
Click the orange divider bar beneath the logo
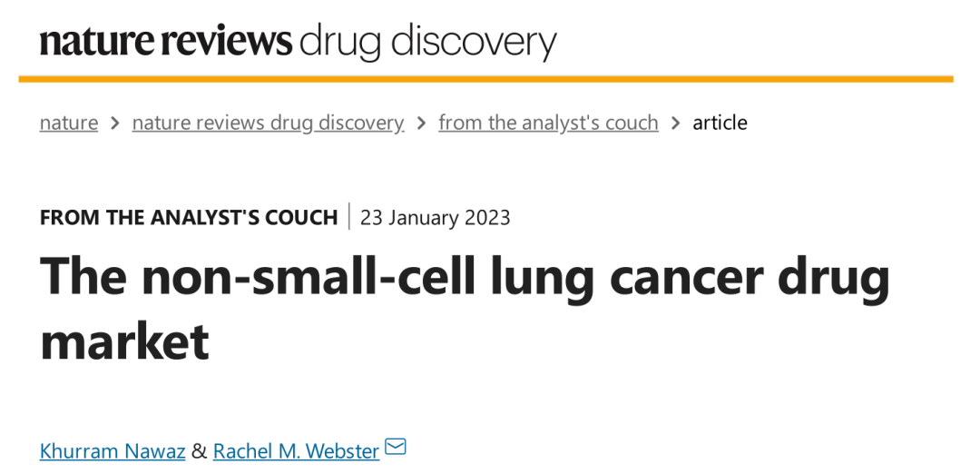point(485,79)
